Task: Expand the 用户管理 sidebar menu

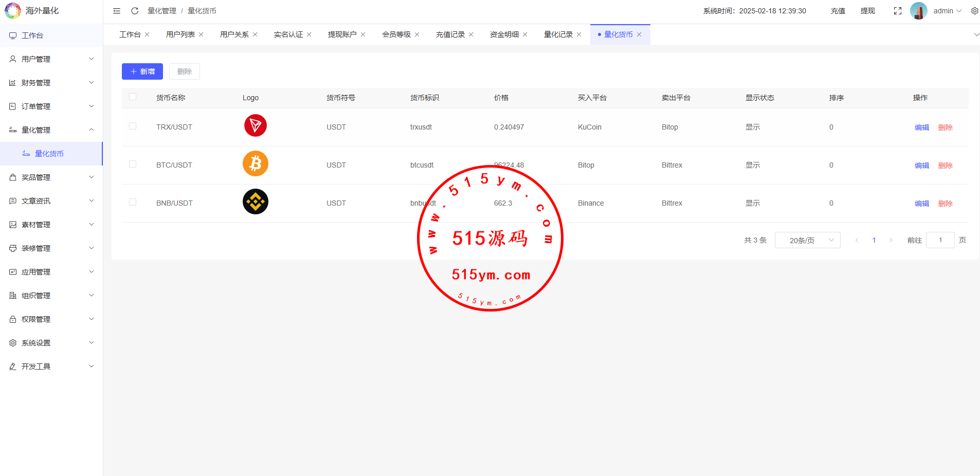Action: click(x=51, y=59)
